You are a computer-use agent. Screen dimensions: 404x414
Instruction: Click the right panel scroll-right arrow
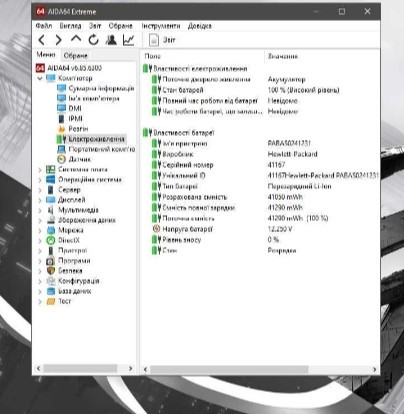pyautogui.click(x=375, y=369)
